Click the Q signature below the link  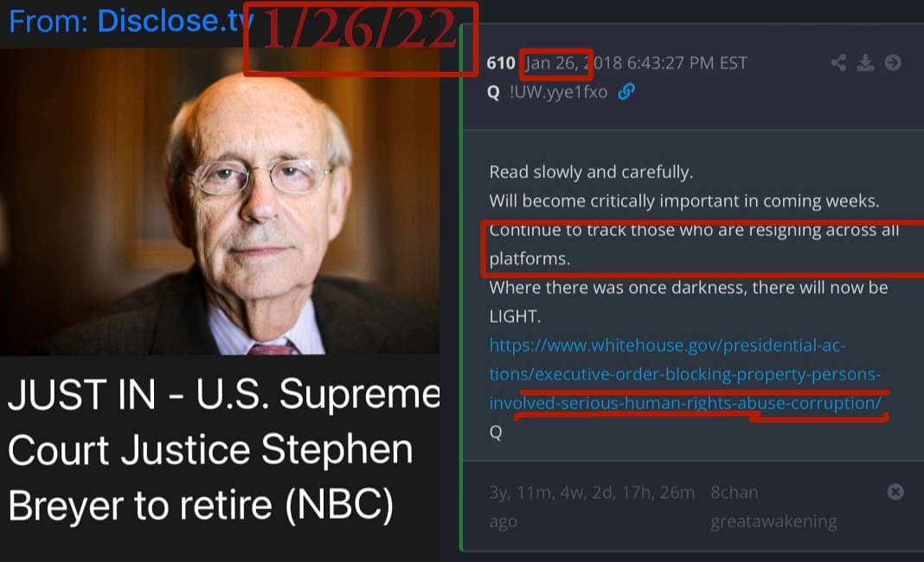point(496,432)
